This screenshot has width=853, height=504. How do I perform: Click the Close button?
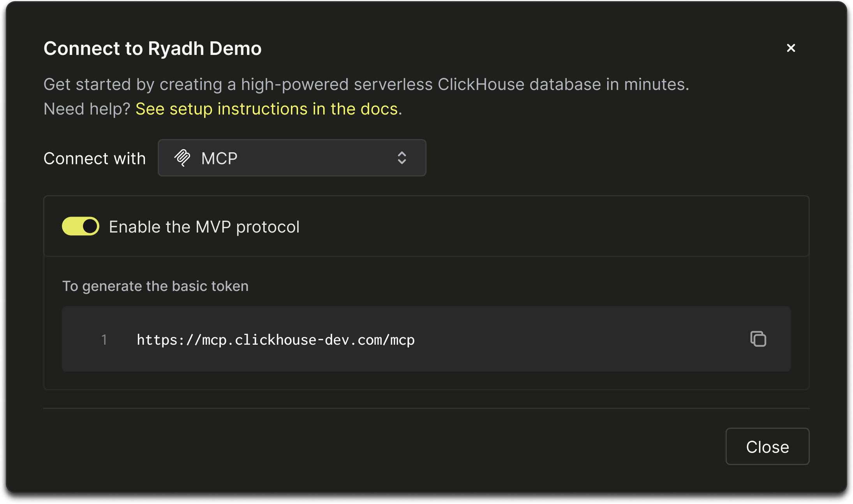[767, 446]
